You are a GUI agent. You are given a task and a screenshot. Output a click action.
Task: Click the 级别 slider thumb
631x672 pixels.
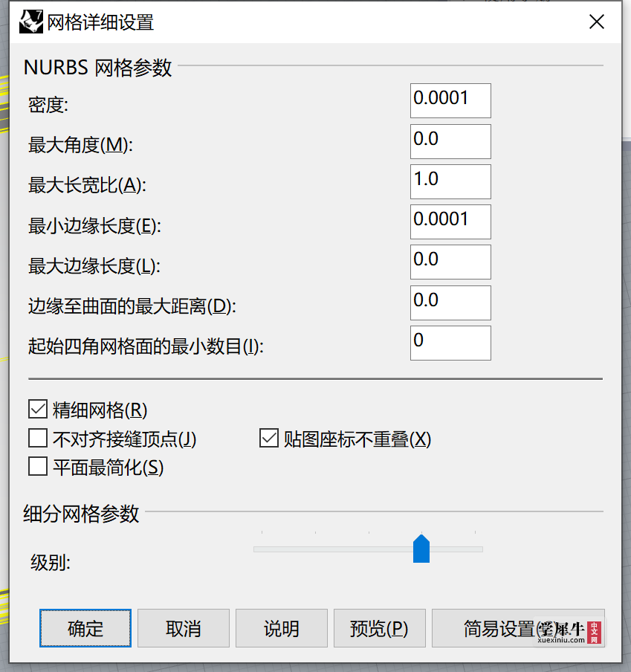(x=421, y=549)
